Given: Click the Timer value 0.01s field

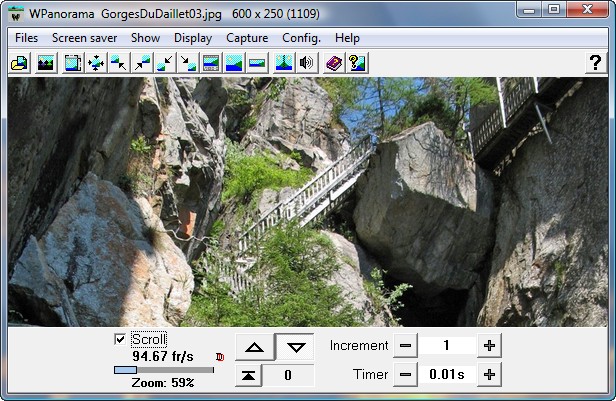Looking at the screenshot, I should pyautogui.click(x=447, y=375).
